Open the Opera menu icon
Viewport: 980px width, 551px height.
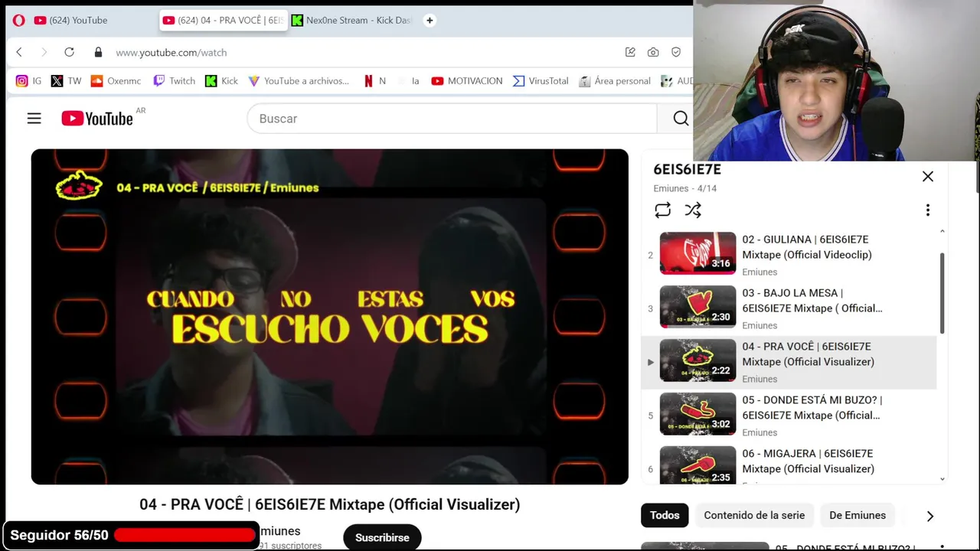(x=18, y=21)
